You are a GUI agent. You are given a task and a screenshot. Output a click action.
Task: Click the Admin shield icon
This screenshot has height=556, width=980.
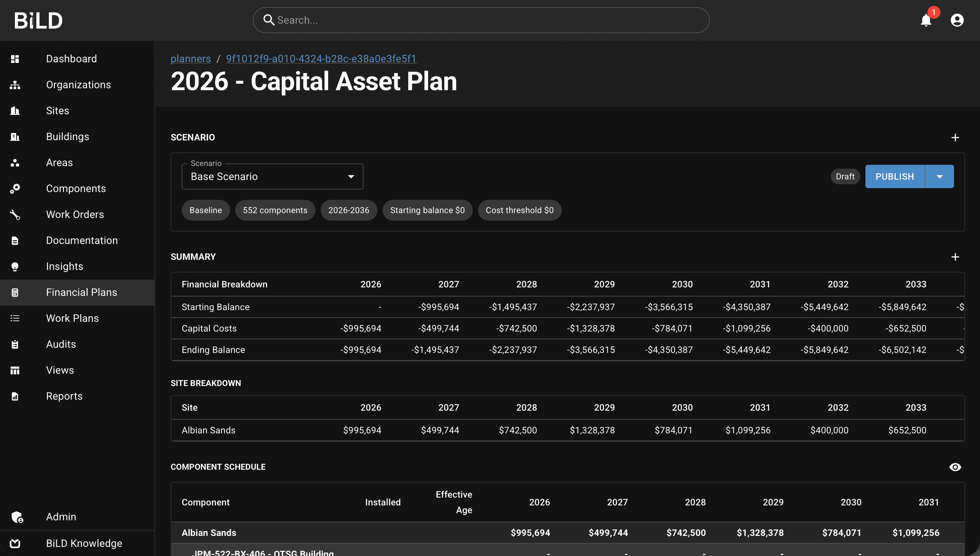[x=17, y=517]
